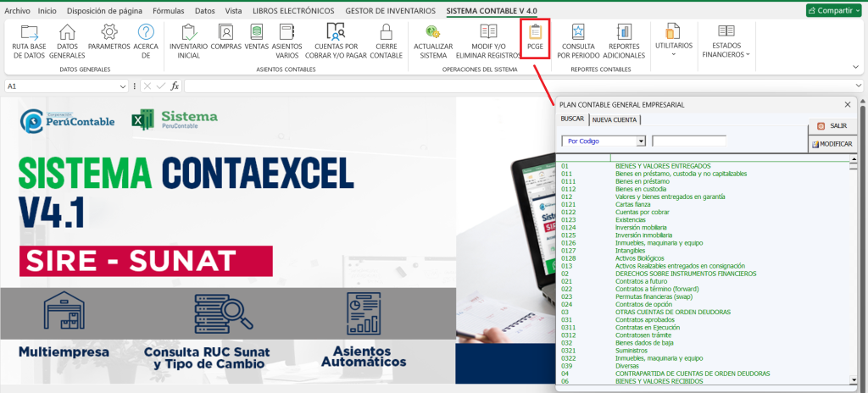
Task: Open Estados Financieros dropdown menu
Action: (726, 42)
